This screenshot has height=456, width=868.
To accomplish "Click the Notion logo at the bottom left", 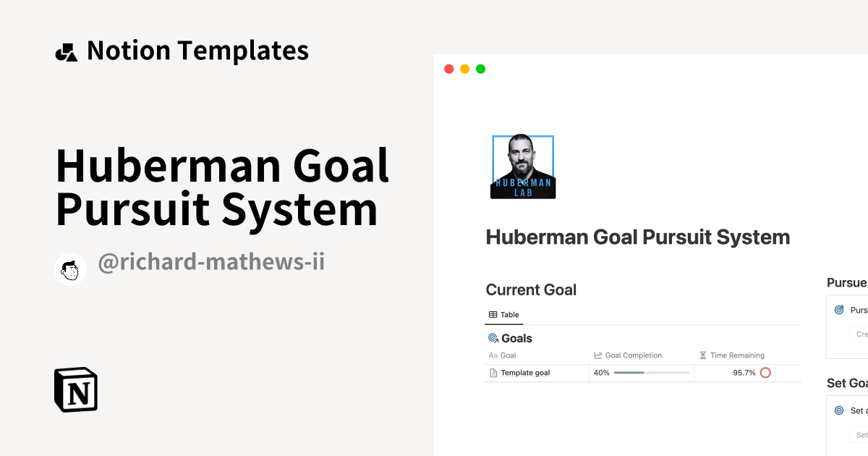I will tap(76, 389).
